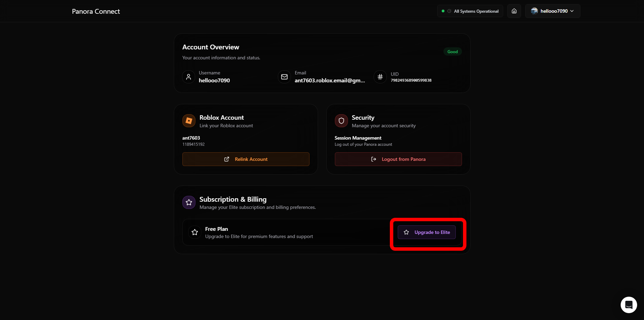Open the chat support bubble icon
The width and height of the screenshot is (644, 320).
tap(629, 305)
